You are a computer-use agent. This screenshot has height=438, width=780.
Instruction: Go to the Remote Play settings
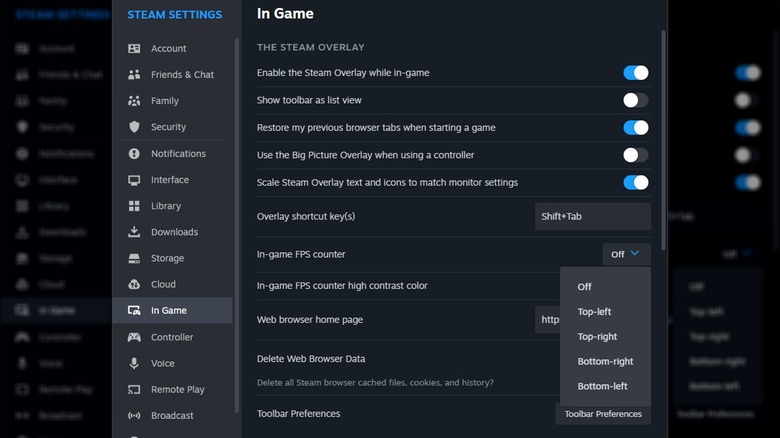pos(177,390)
